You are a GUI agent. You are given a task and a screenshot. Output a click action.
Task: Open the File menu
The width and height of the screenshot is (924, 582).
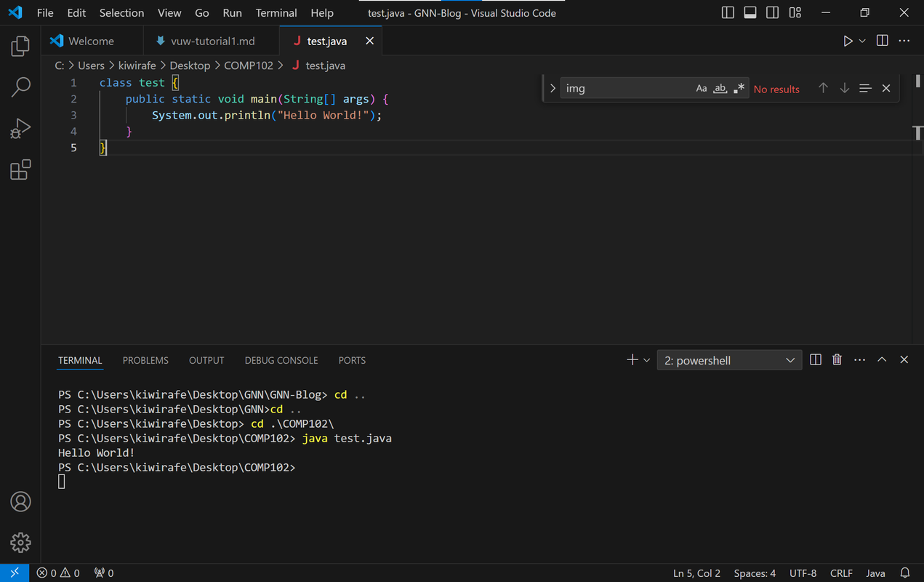click(45, 12)
